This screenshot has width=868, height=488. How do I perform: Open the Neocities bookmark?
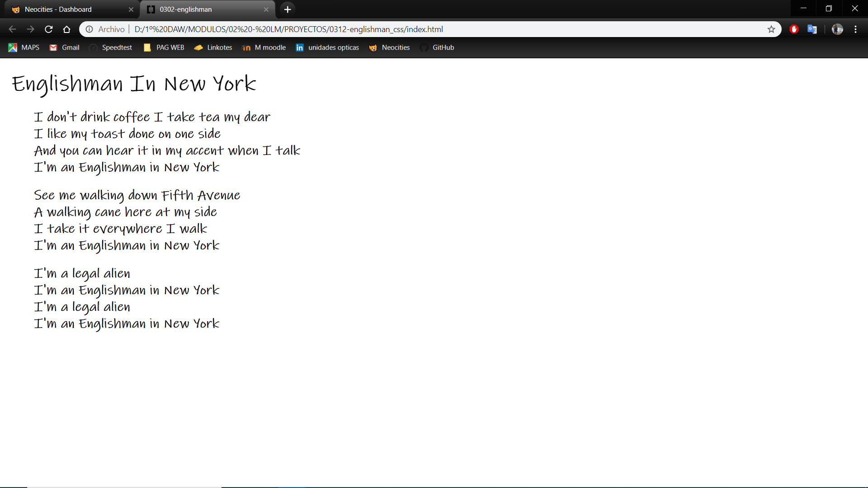click(389, 47)
